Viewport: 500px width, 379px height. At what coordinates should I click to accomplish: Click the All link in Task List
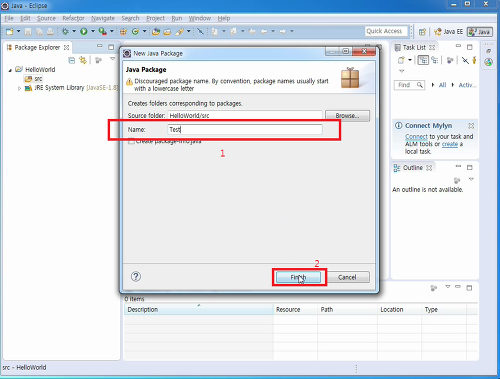click(442, 85)
